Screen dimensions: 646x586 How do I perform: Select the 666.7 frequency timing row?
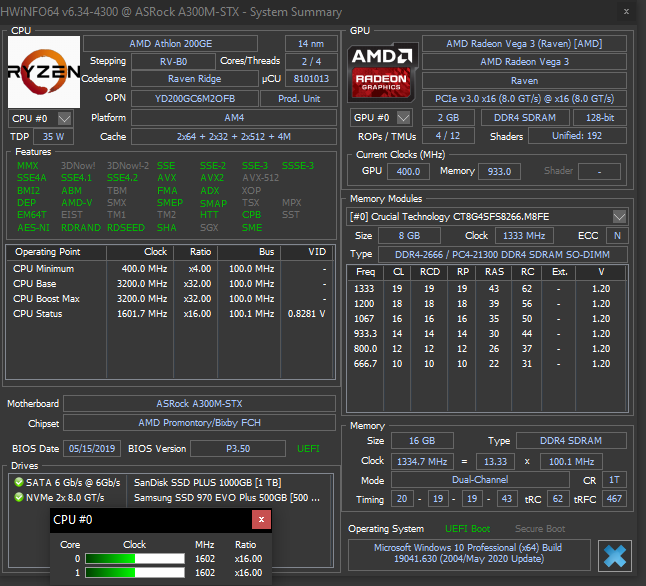click(x=487, y=364)
